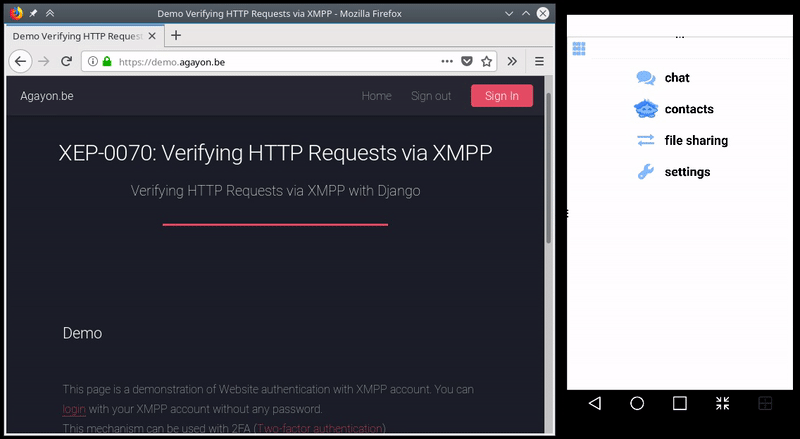Click the settings wrench icon

click(x=646, y=172)
